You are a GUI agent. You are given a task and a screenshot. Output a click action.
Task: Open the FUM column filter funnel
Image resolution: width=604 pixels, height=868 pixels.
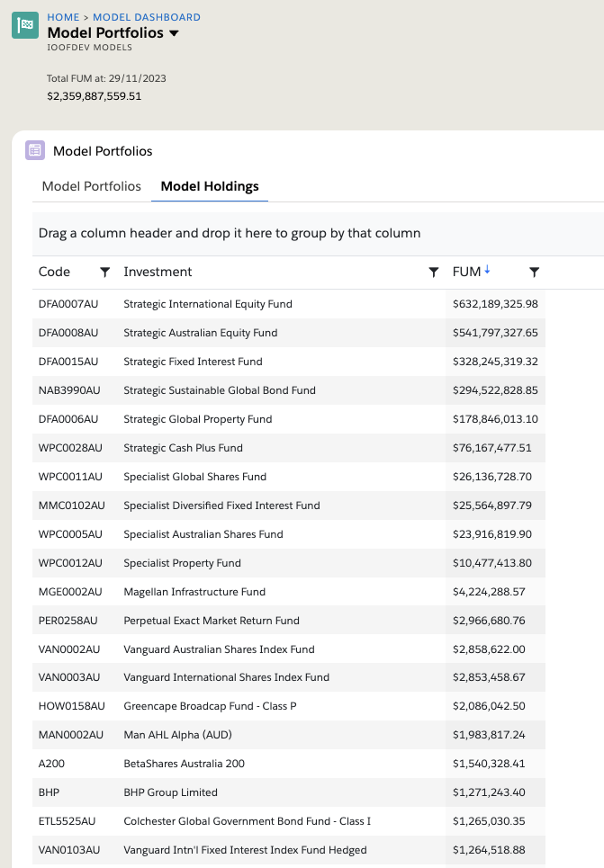[534, 272]
